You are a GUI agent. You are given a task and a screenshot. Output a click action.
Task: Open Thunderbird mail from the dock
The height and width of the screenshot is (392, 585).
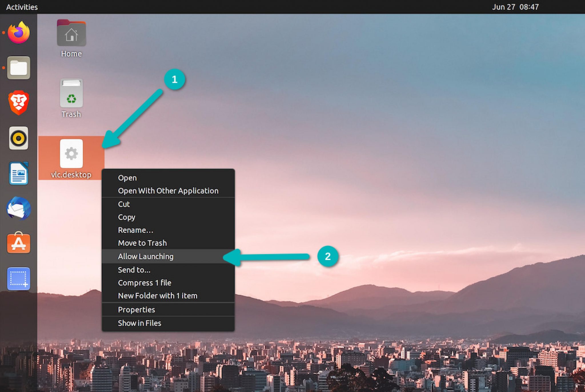click(x=18, y=209)
